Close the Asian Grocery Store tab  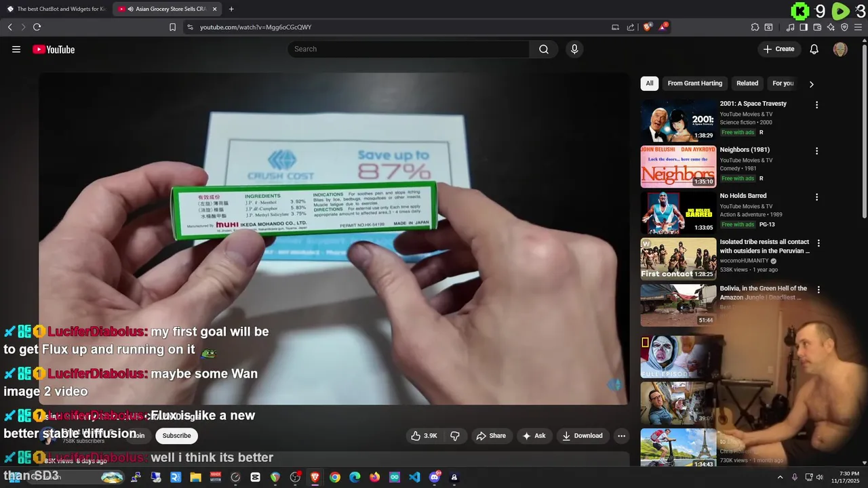click(214, 9)
